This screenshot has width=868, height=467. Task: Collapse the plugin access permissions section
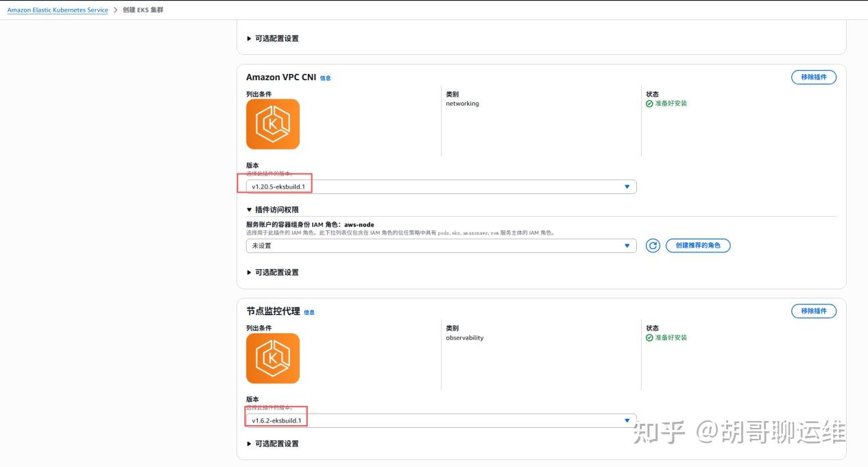pyautogui.click(x=272, y=210)
